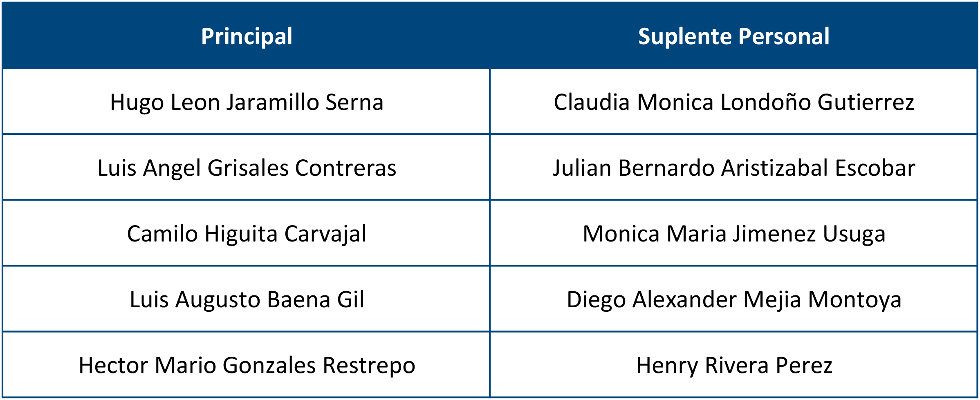Screen dimensions: 980x400
Task: Click the Principal column header
Action: point(247,36)
